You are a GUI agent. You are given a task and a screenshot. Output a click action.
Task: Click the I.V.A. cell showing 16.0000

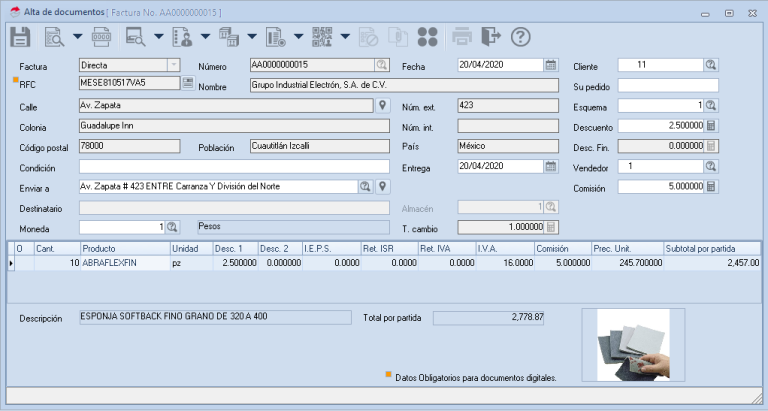pyautogui.click(x=505, y=263)
